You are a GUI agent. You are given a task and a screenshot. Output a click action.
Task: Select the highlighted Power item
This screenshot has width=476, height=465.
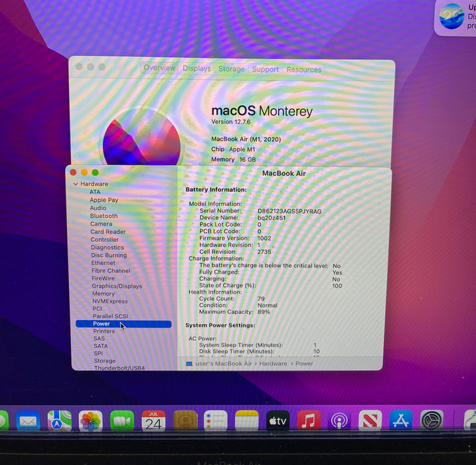coord(123,324)
